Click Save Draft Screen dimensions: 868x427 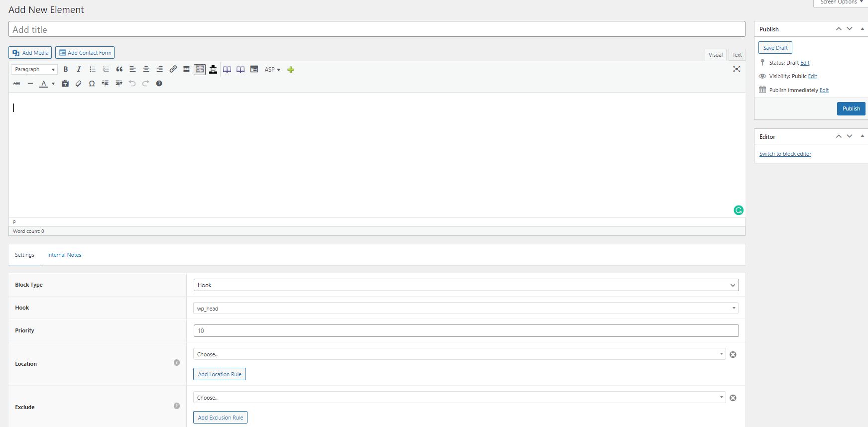pyautogui.click(x=775, y=48)
